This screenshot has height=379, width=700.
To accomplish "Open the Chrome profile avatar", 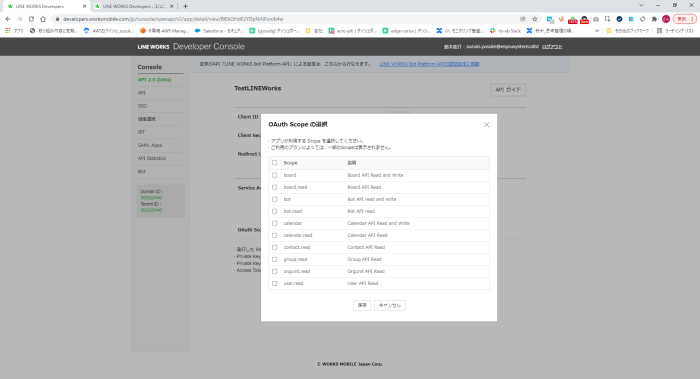I will pyautogui.click(x=666, y=19).
